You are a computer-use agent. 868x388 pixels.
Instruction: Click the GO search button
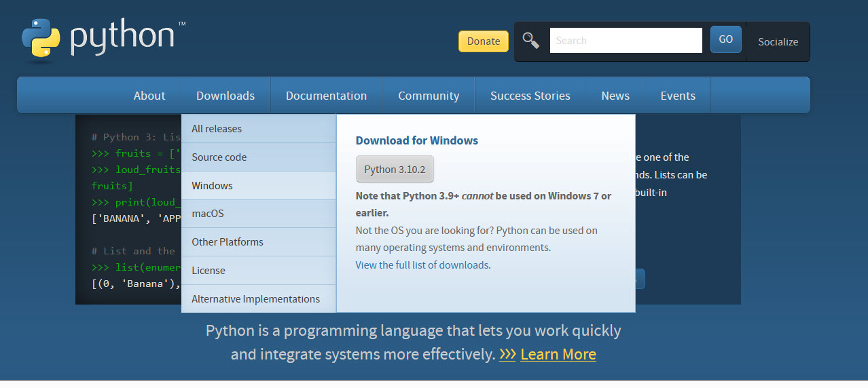tap(726, 39)
